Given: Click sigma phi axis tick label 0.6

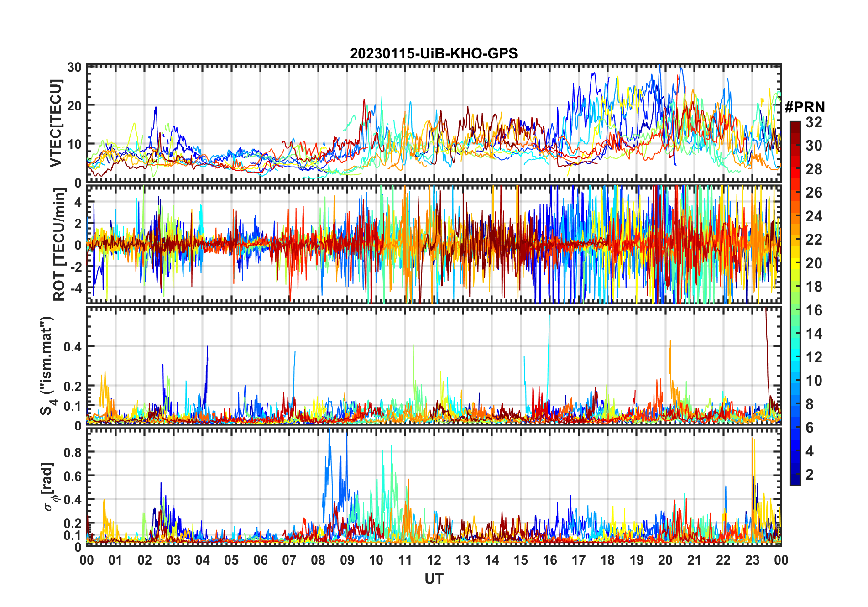Looking at the screenshot, I should [x=73, y=476].
